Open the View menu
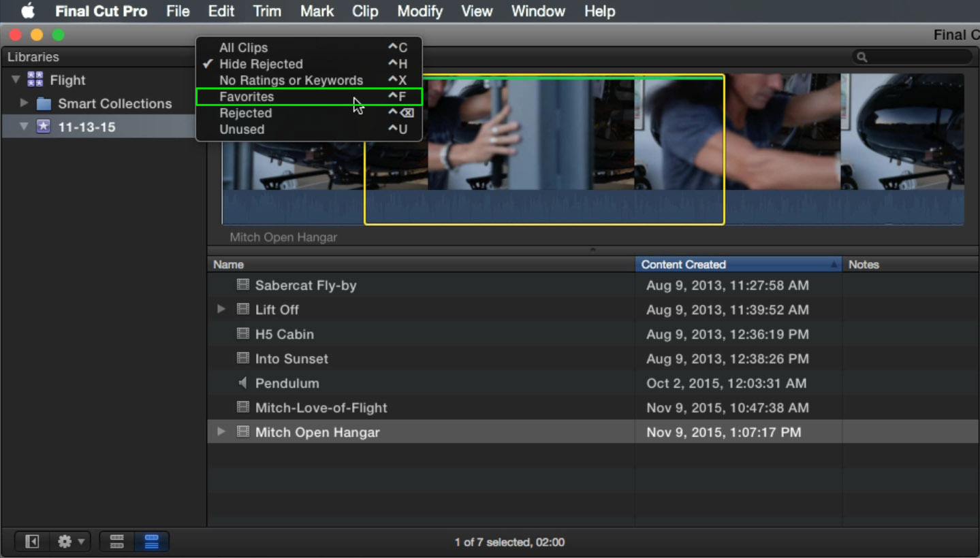Screen dimensions: 980x558 point(477,12)
